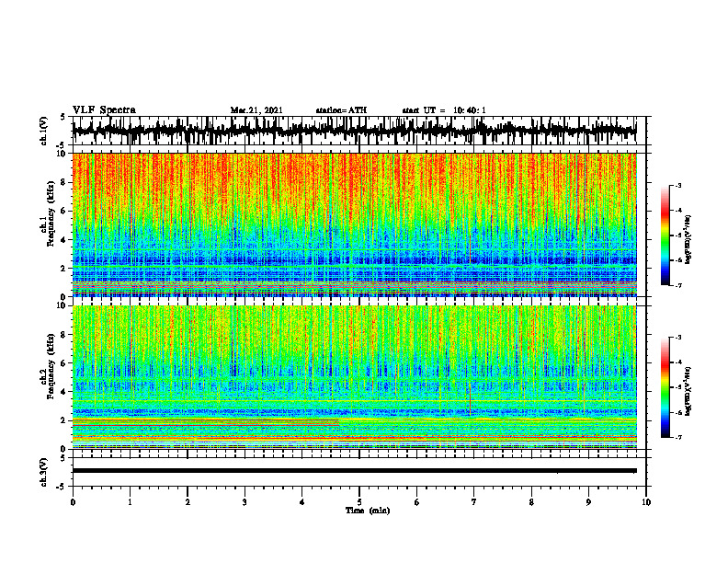Click the "-3" tick on ch.1 color bar
728x563 pixels.
[677, 186]
